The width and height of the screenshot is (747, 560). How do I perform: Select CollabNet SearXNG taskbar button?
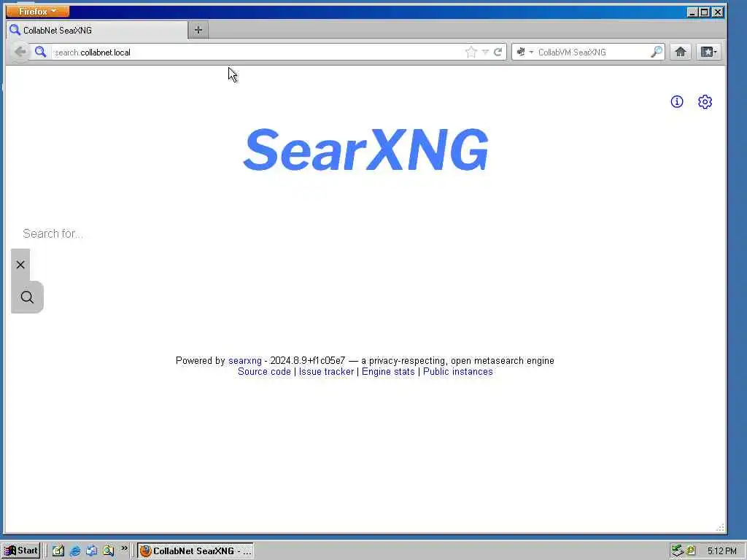tap(196, 551)
